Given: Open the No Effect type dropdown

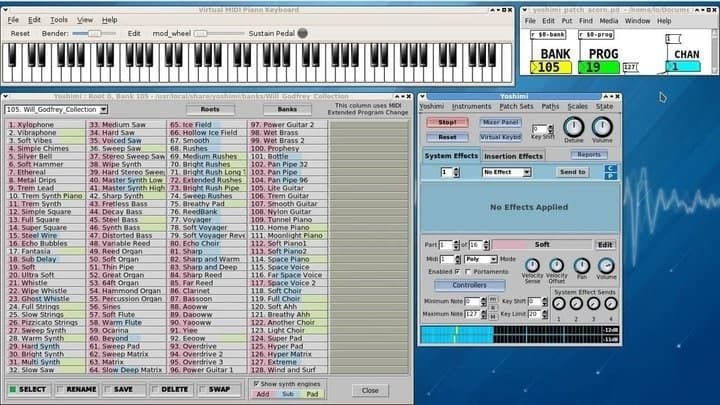Looking at the screenshot, I should coord(506,172).
